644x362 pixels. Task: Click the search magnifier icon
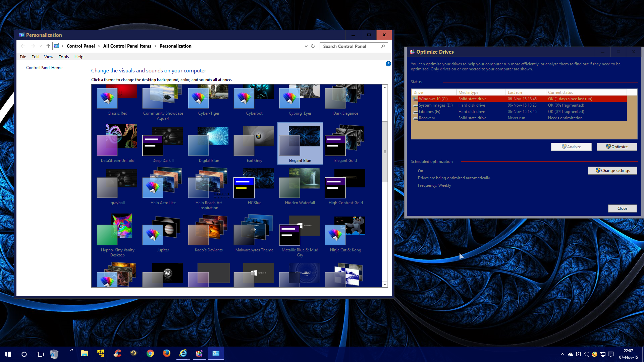(x=383, y=46)
